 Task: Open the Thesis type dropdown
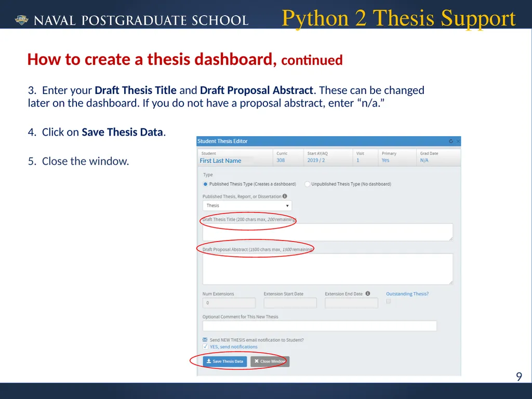click(x=247, y=206)
